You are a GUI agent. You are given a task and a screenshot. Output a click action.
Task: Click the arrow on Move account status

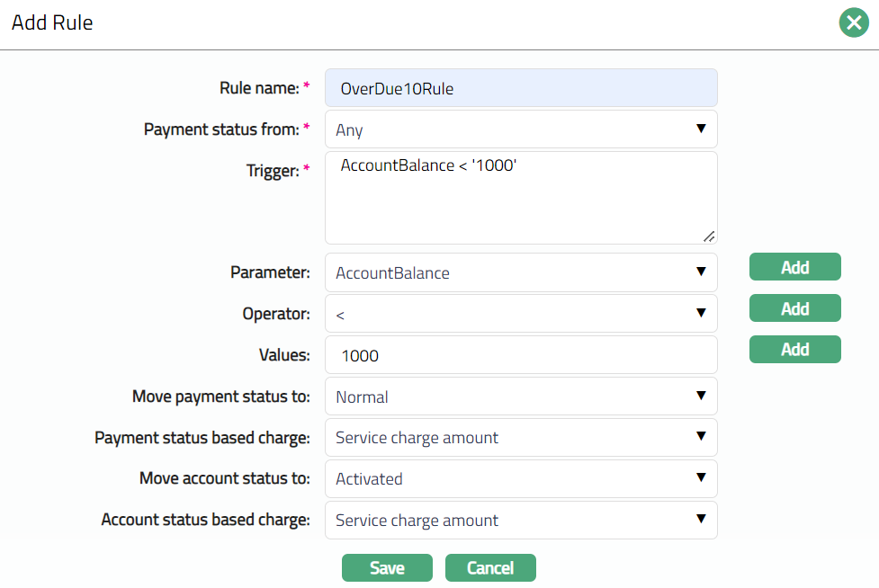pos(701,478)
